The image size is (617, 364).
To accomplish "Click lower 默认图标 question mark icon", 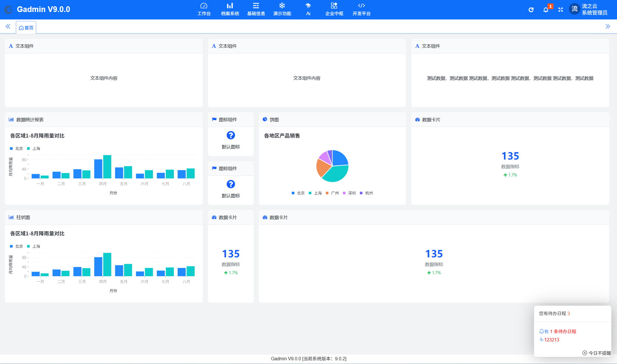I will (x=231, y=184).
